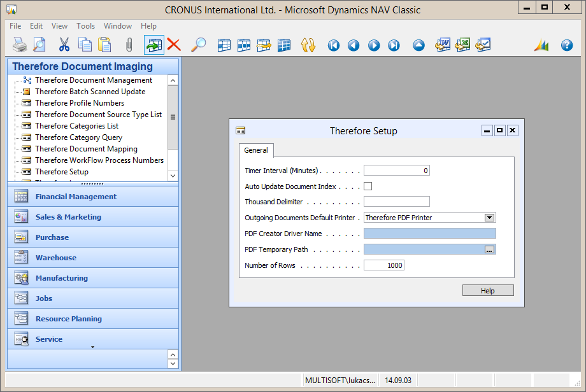Viewport: 586px width, 392px height.
Task: Click the red X Delete icon
Action: click(174, 45)
